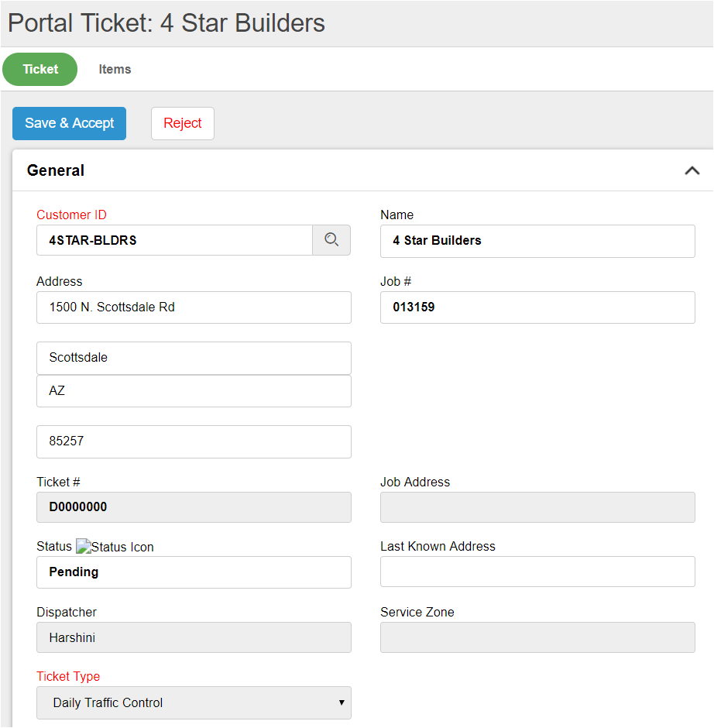Click the Status field showing Pending
Image resolution: width=714 pixels, height=728 pixels.
pos(194,572)
